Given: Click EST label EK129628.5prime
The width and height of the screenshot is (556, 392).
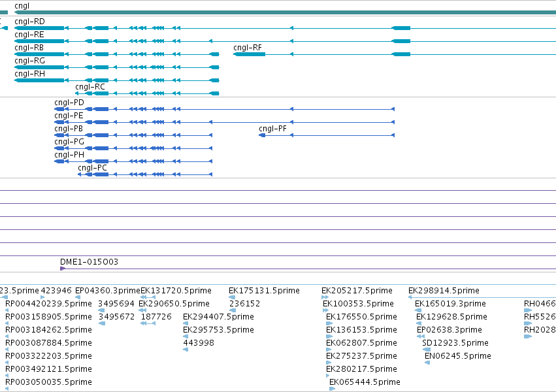Looking at the screenshot, I should 451,318.
